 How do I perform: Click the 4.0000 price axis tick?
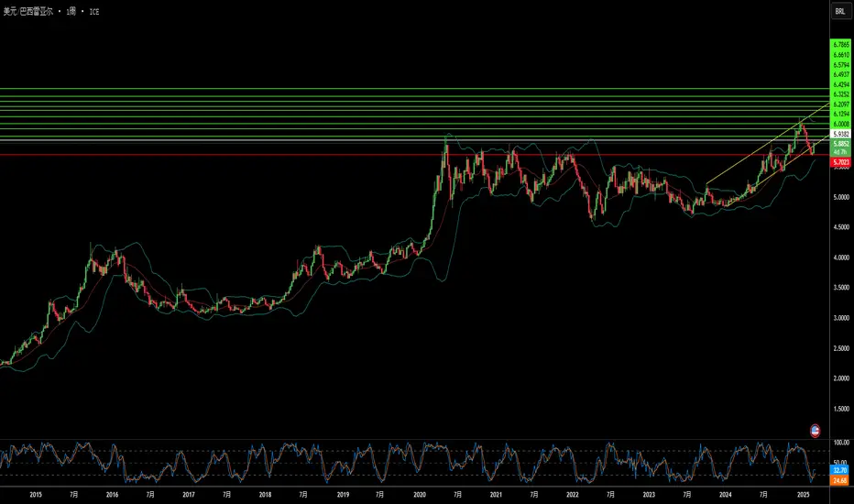[x=841, y=257]
